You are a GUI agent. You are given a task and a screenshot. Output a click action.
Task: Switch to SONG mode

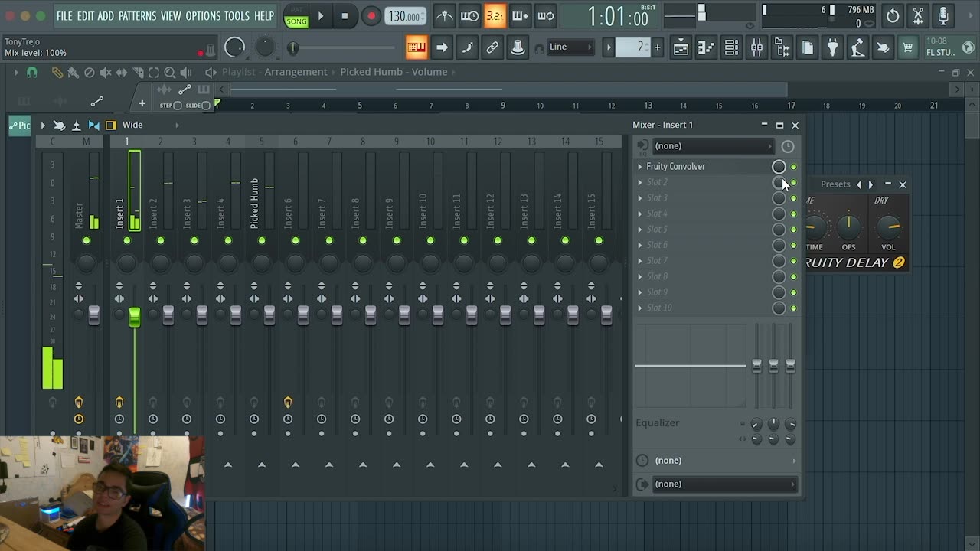pyautogui.click(x=296, y=21)
